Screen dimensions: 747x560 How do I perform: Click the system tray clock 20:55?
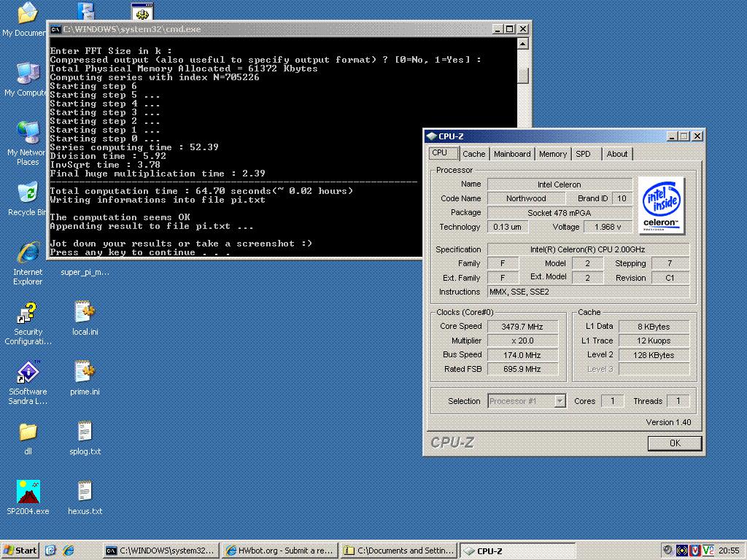pyautogui.click(x=729, y=551)
